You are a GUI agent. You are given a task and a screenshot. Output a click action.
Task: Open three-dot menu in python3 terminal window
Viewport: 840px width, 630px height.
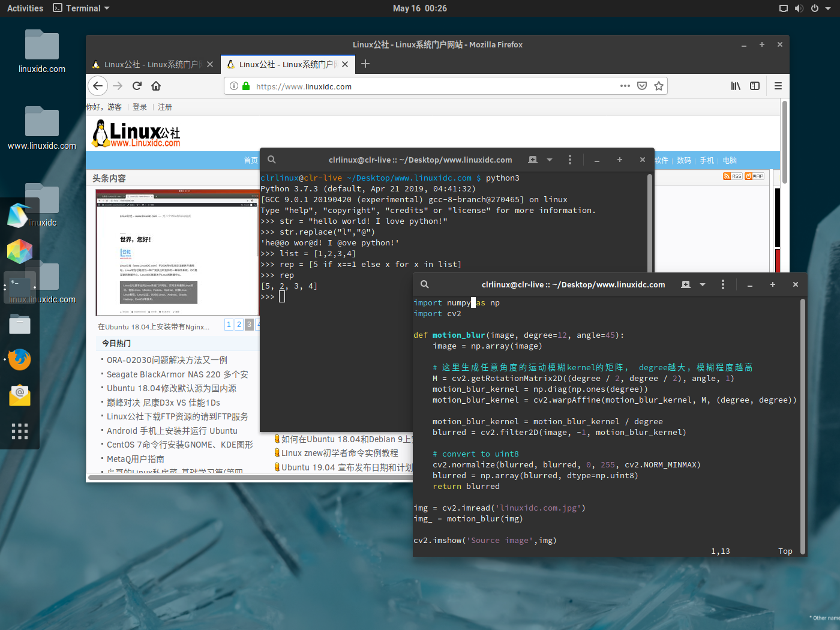click(570, 160)
